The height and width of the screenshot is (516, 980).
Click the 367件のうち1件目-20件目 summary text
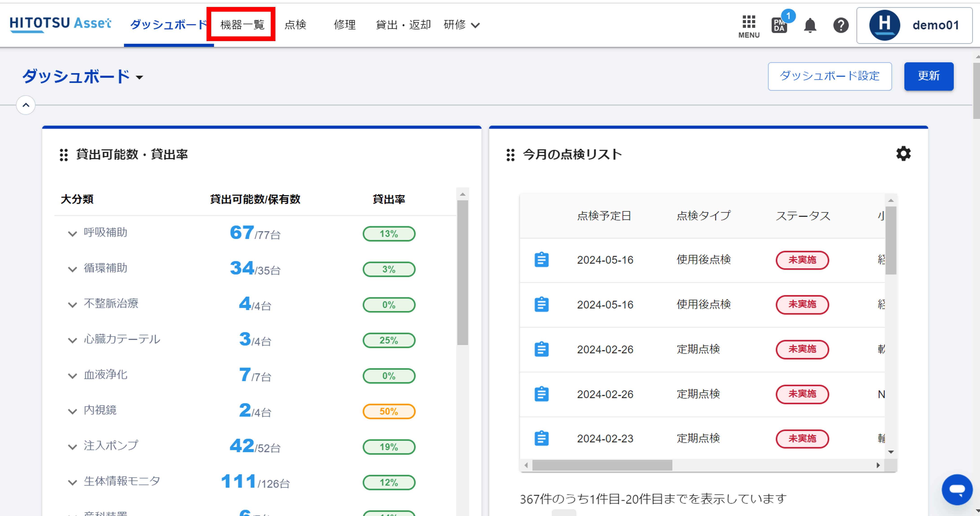coord(653,499)
